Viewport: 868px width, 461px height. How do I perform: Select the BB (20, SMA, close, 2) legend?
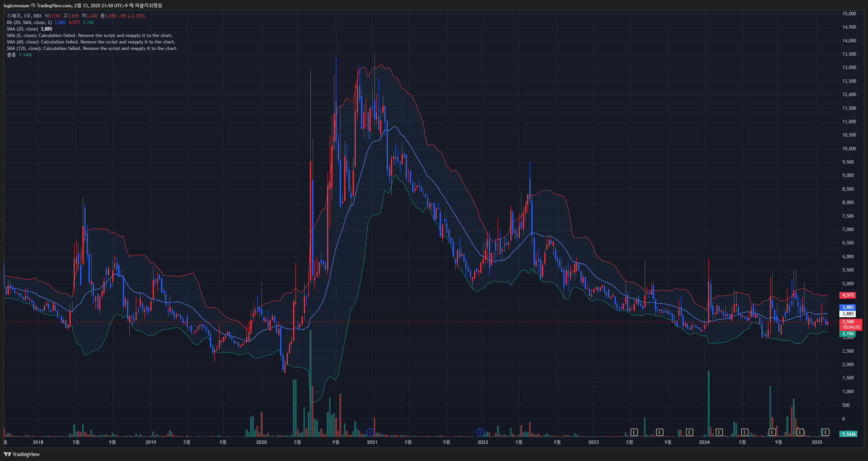(x=29, y=22)
